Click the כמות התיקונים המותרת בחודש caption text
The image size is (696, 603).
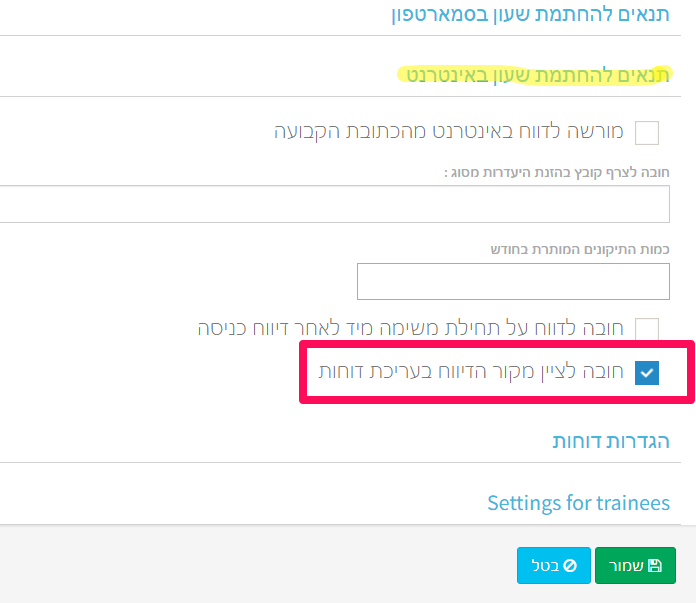(580, 249)
